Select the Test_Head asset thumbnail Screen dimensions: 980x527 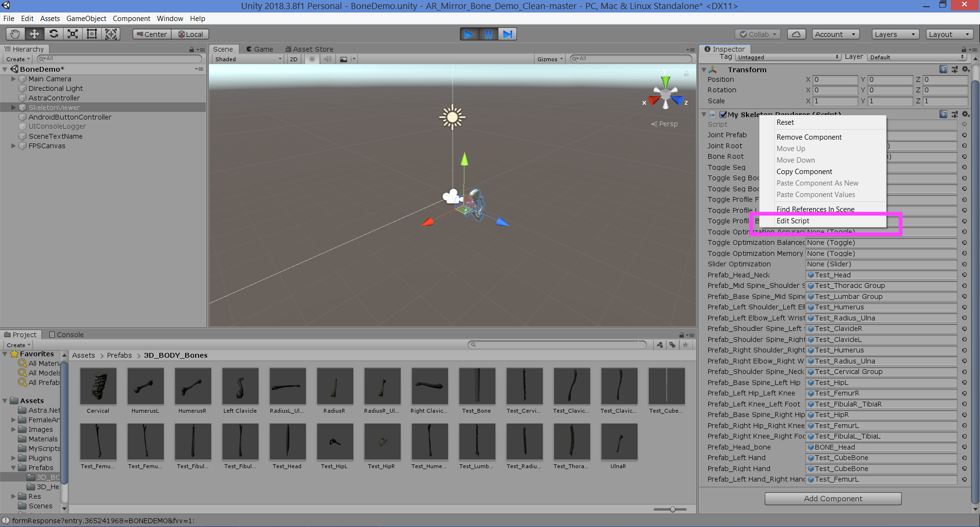(x=287, y=441)
